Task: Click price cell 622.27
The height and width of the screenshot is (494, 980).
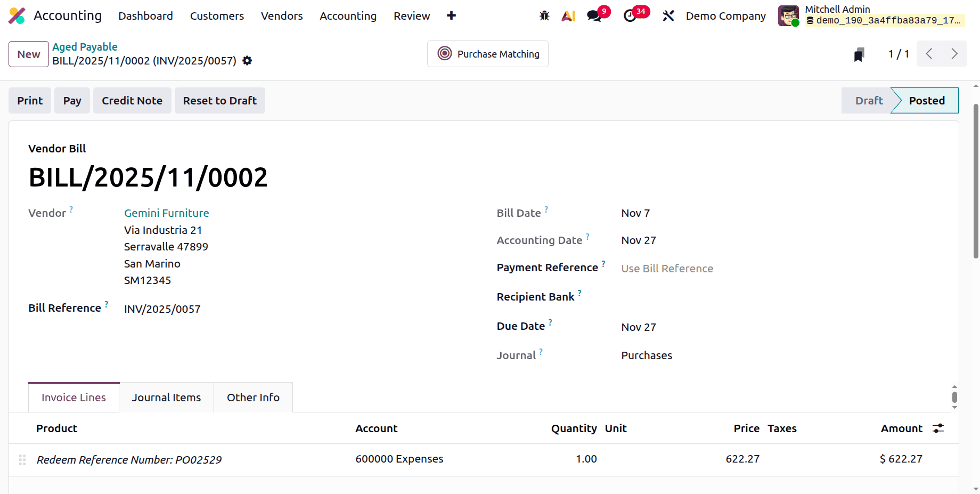Action: (742, 459)
